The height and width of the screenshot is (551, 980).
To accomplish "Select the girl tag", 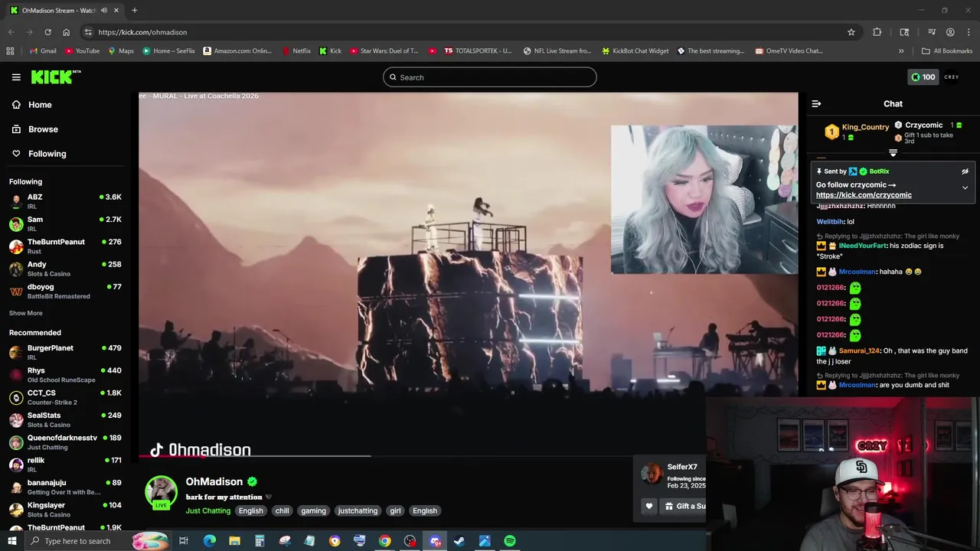I will coord(395,511).
